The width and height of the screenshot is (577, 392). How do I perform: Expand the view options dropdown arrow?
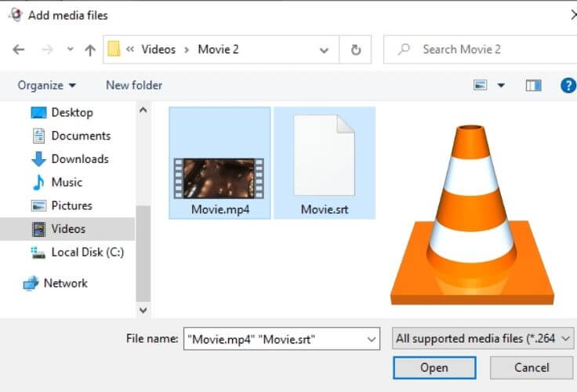[x=501, y=85]
